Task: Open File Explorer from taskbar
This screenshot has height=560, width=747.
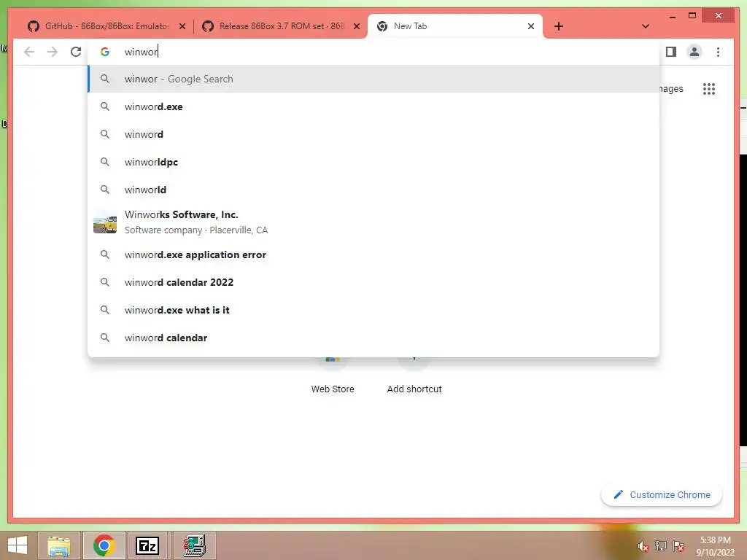Action: [60, 545]
